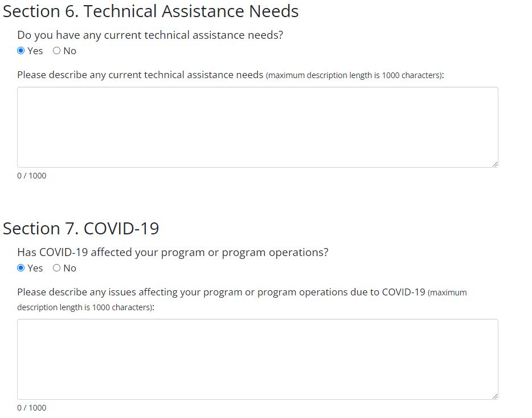Click the 0 / 1000 counter under technical assistance box
532x418 pixels.
point(32,176)
